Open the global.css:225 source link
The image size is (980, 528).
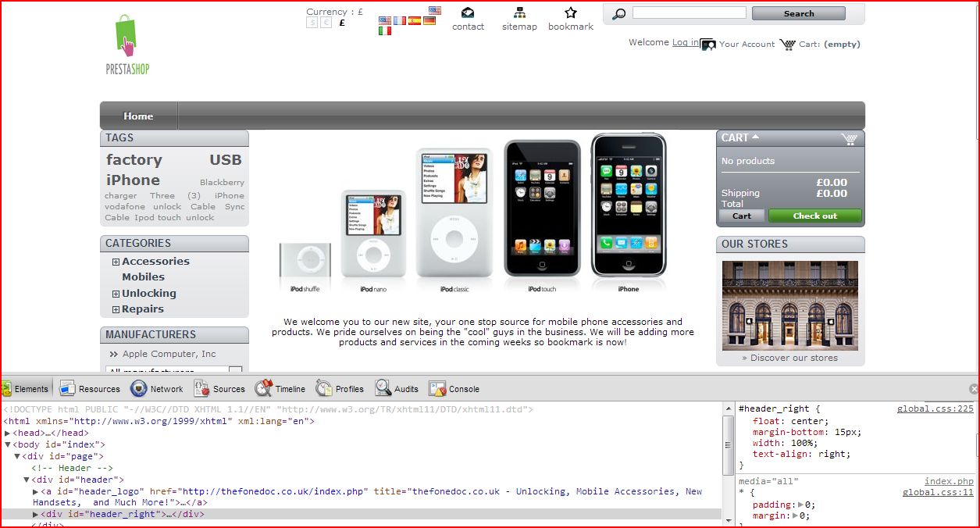click(935, 408)
